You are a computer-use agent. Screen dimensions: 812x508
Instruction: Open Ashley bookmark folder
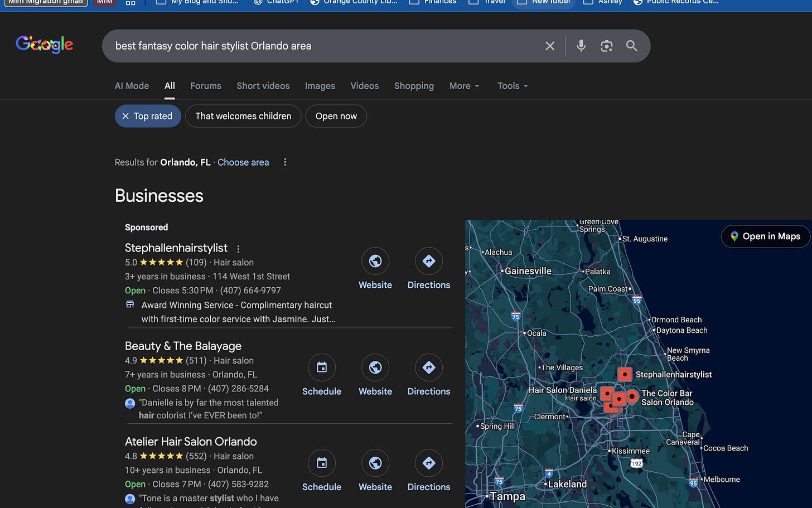(603, 2)
